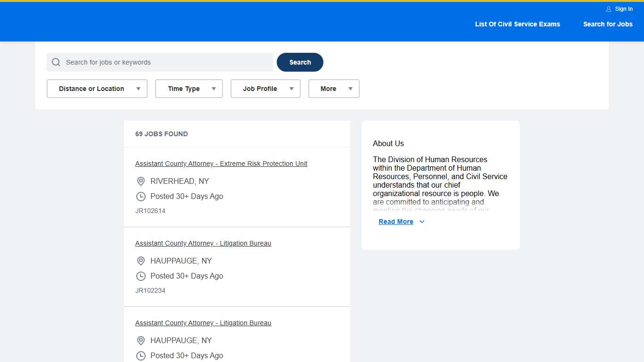Expand About Us with Read More chevron
644x362 pixels.
click(x=422, y=222)
